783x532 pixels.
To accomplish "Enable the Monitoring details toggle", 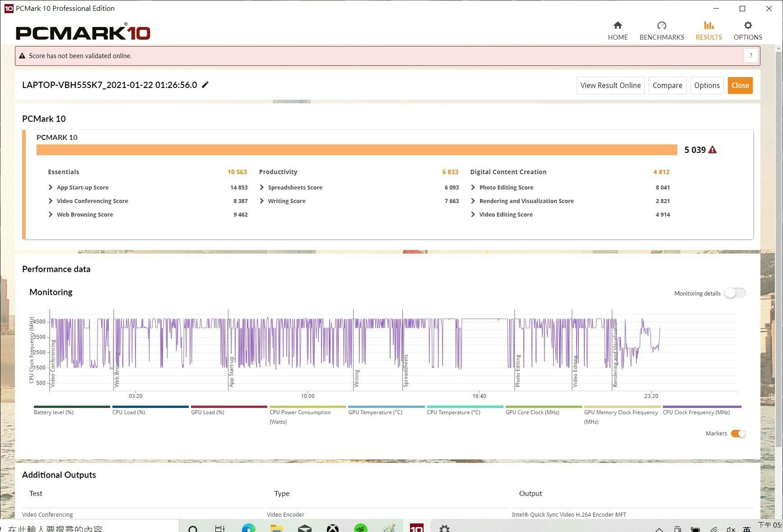I will click(x=735, y=293).
